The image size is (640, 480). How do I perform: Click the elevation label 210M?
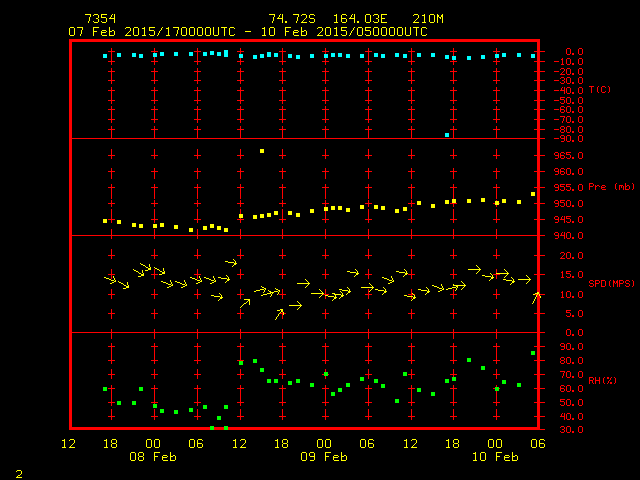click(x=428, y=19)
